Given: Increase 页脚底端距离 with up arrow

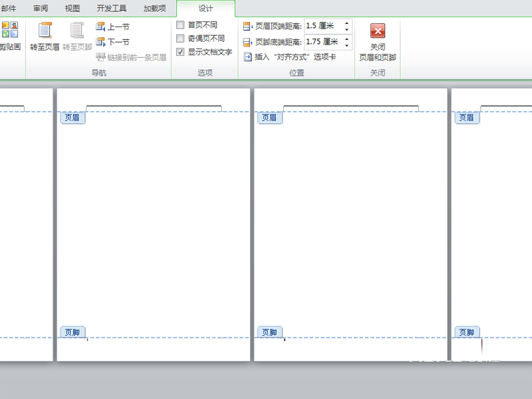Looking at the screenshot, I should tap(346, 39).
